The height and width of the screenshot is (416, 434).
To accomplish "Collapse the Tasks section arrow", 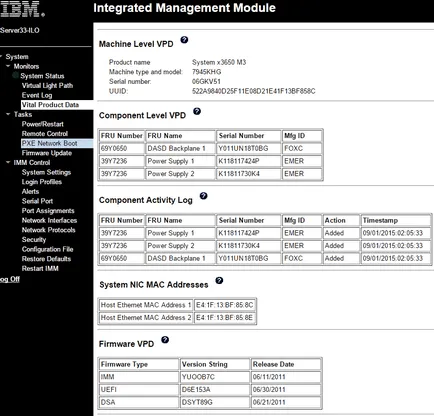I will click(x=8, y=114).
